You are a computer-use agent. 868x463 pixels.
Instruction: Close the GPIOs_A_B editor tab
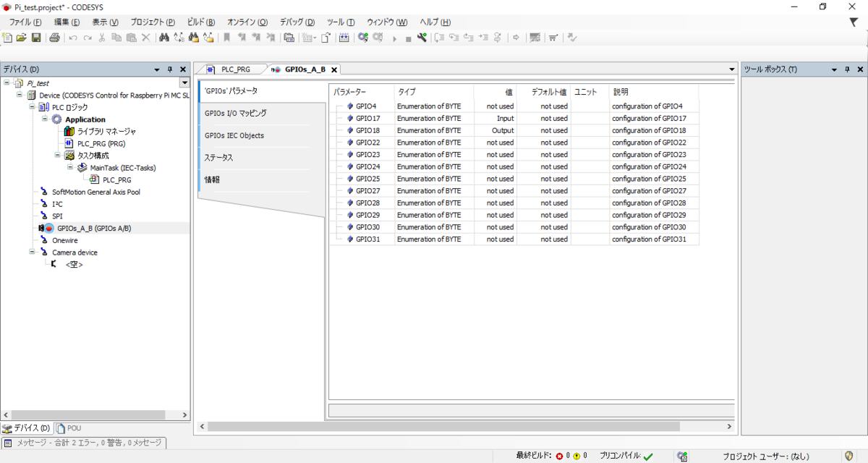tap(335, 70)
